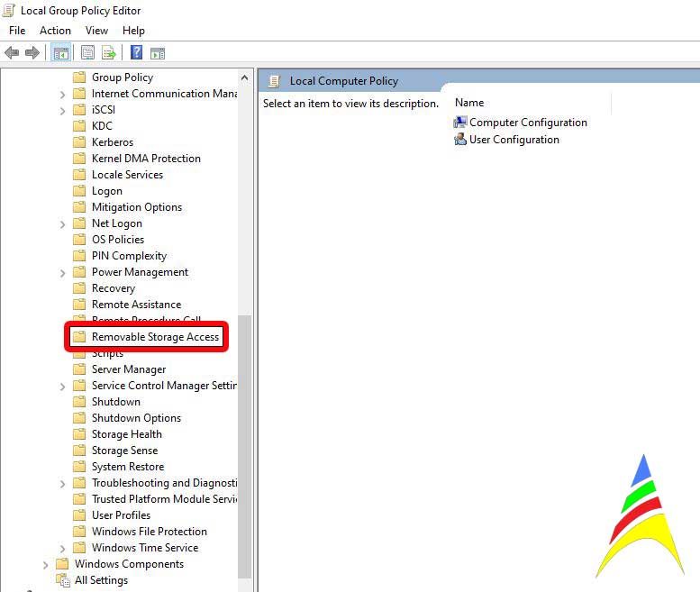Expand the Troubleshooting and Diagnostics node
This screenshot has height=592, width=700.
click(x=62, y=484)
